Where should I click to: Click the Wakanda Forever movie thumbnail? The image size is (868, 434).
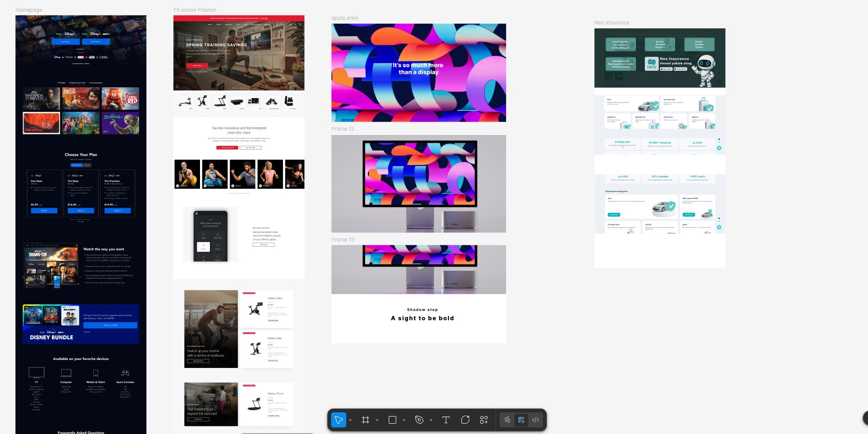(42, 98)
